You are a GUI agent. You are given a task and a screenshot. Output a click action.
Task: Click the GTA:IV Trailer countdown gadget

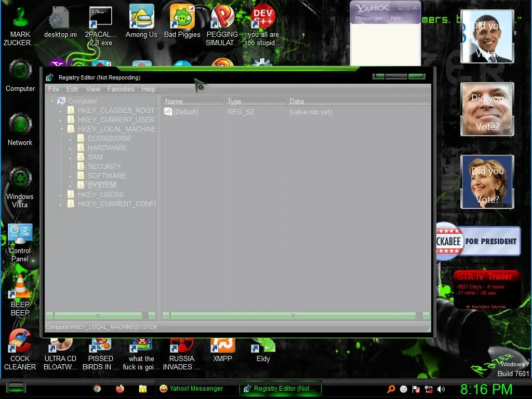[x=486, y=290]
